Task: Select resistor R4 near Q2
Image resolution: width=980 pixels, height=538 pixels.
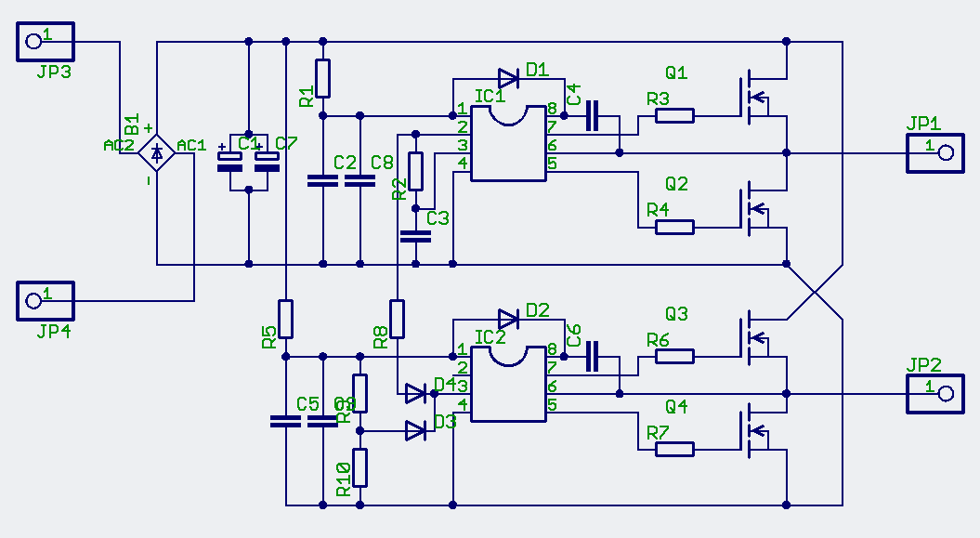Action: tap(674, 227)
